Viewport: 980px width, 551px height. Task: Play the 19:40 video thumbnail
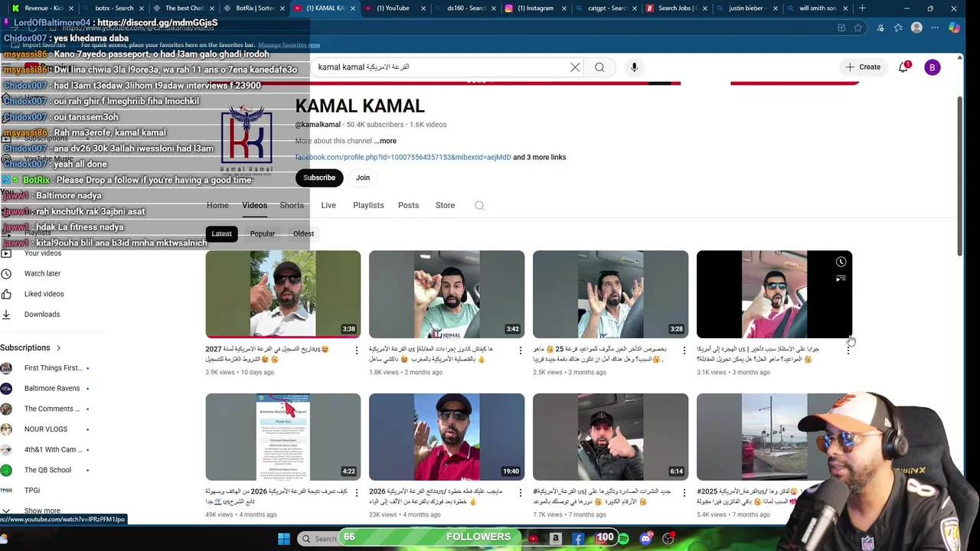click(446, 437)
